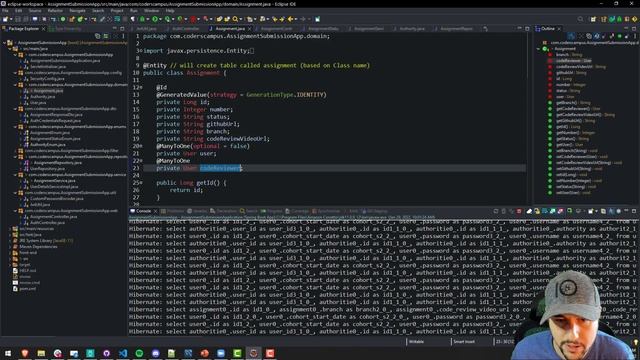The image size is (640, 360).
Task: Open Authority.java in Package Explorer
Action: (42, 97)
